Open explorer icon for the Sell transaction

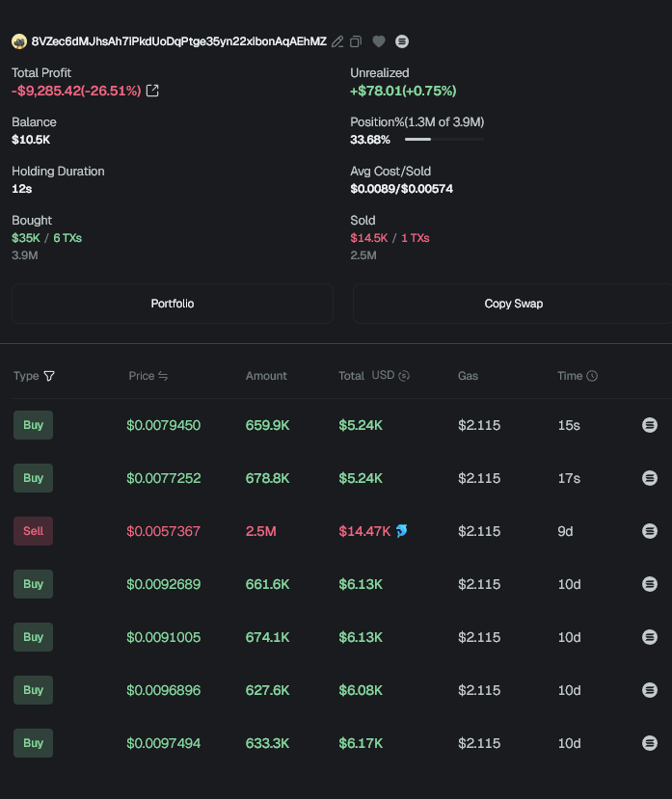(650, 531)
